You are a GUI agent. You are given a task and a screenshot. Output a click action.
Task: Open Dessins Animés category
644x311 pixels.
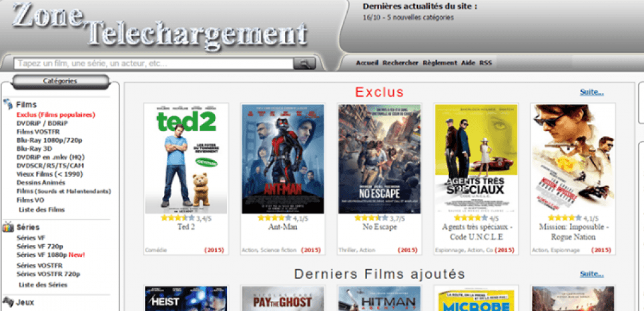tap(41, 182)
